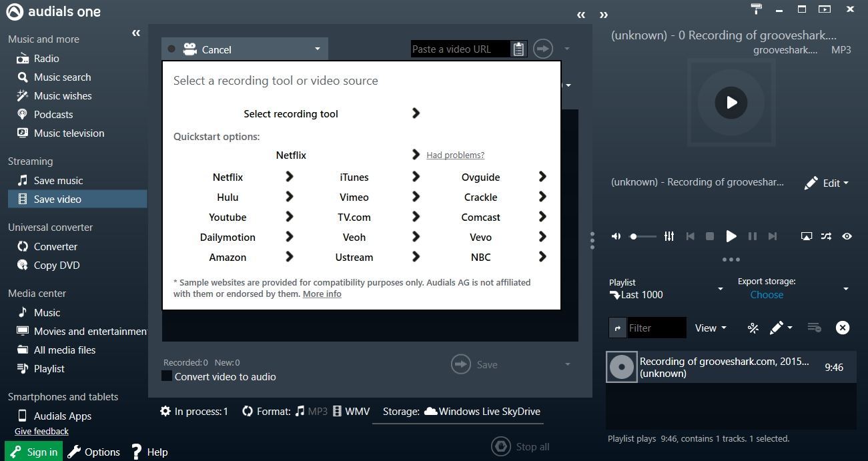Image resolution: width=868 pixels, height=461 pixels.
Task: Open the More info link
Action: pyautogui.click(x=322, y=294)
